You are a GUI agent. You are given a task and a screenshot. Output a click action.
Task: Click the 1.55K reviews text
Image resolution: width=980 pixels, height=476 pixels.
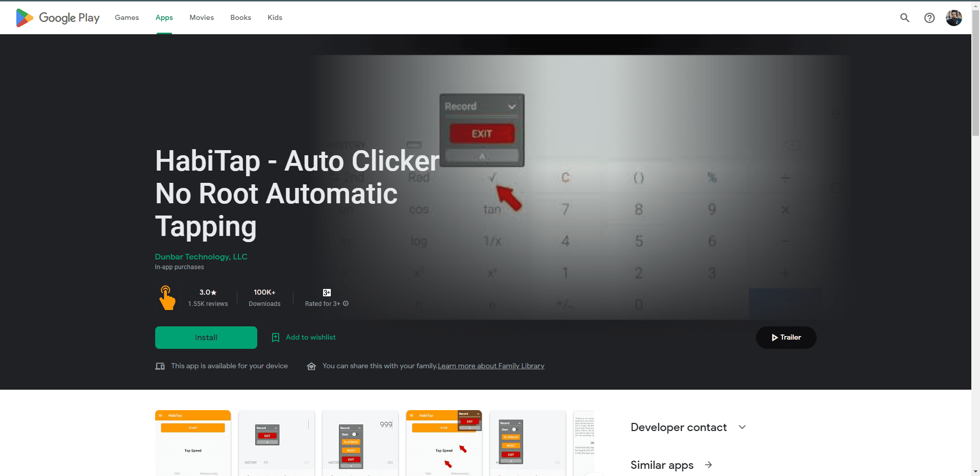click(x=208, y=304)
